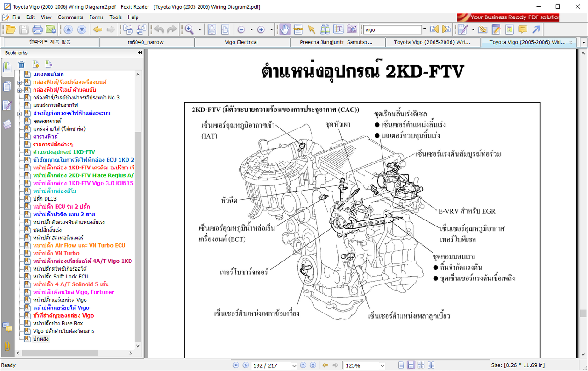The width and height of the screenshot is (588, 371).
Task: Open the หน้าปลั๊ก VN Turbo bookmark
Action: (x=56, y=253)
